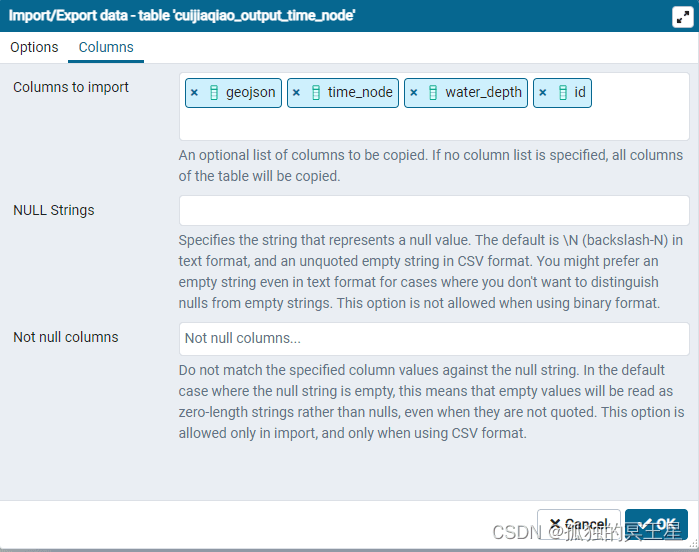The height and width of the screenshot is (552, 699).
Task: Click the time_node column label
Action: click(x=360, y=92)
